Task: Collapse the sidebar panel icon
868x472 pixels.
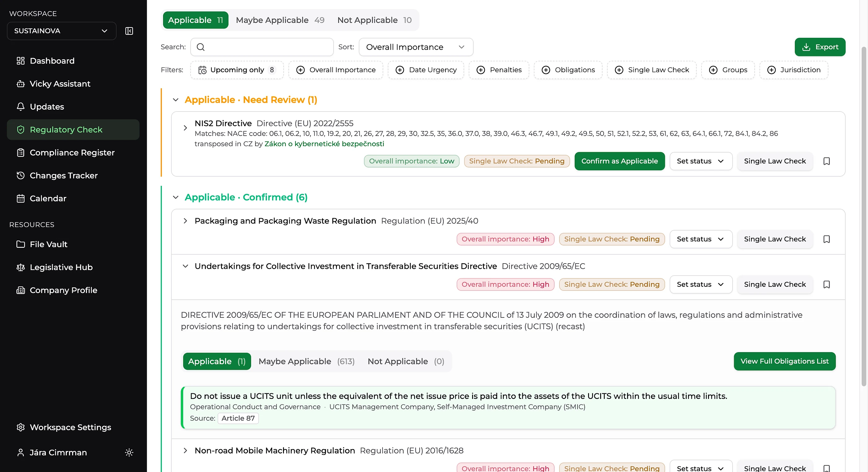Action: [x=129, y=31]
